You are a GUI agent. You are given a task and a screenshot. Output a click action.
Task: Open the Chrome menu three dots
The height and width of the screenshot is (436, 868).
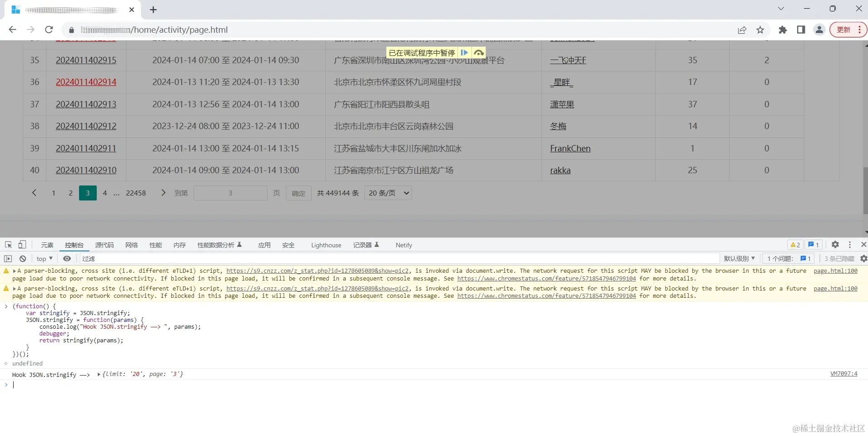pos(860,30)
